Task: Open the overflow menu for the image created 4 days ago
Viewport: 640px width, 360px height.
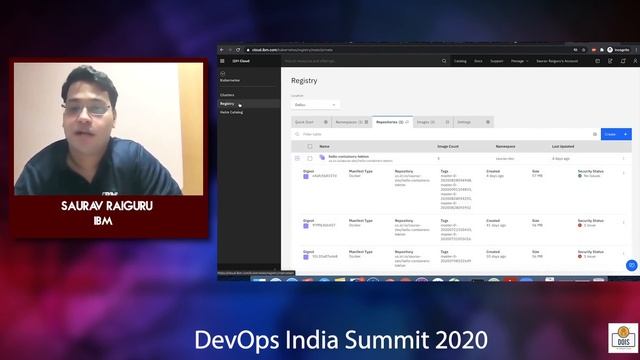Action: [x=623, y=173]
